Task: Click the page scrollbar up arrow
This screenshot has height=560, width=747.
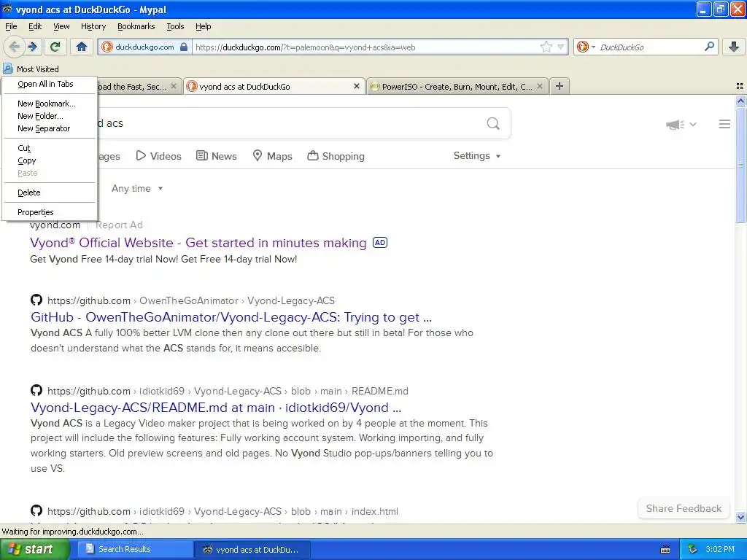Action: coord(740,101)
